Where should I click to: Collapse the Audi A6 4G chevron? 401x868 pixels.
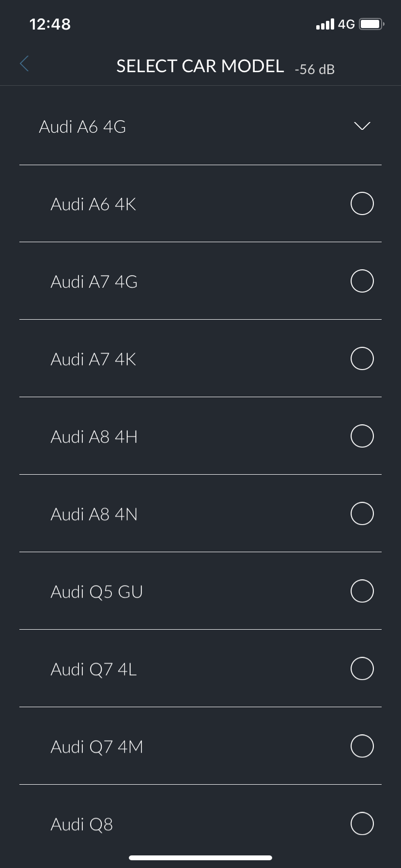pos(362,126)
